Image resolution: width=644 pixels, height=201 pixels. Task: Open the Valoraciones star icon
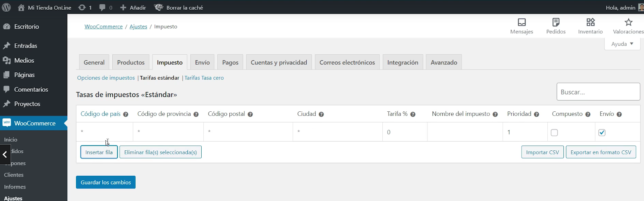pyautogui.click(x=628, y=22)
